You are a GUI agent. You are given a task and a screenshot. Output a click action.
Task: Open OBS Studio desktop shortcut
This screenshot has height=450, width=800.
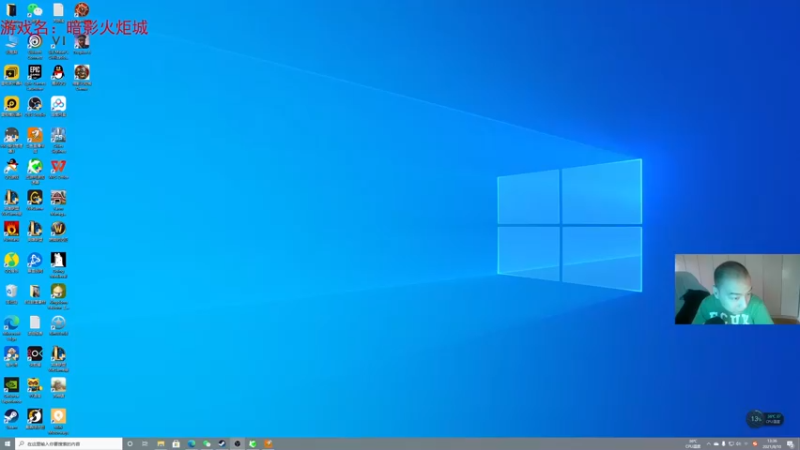pyautogui.click(x=35, y=104)
